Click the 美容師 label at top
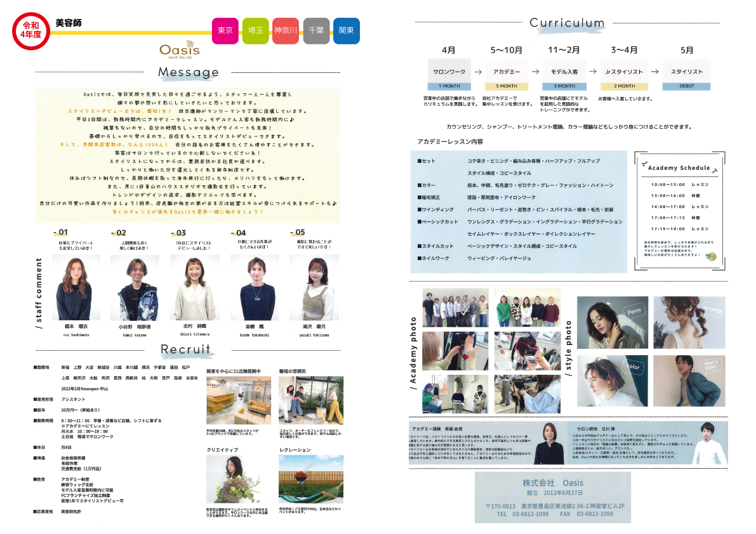The width and height of the screenshot is (756, 534). tap(69, 23)
